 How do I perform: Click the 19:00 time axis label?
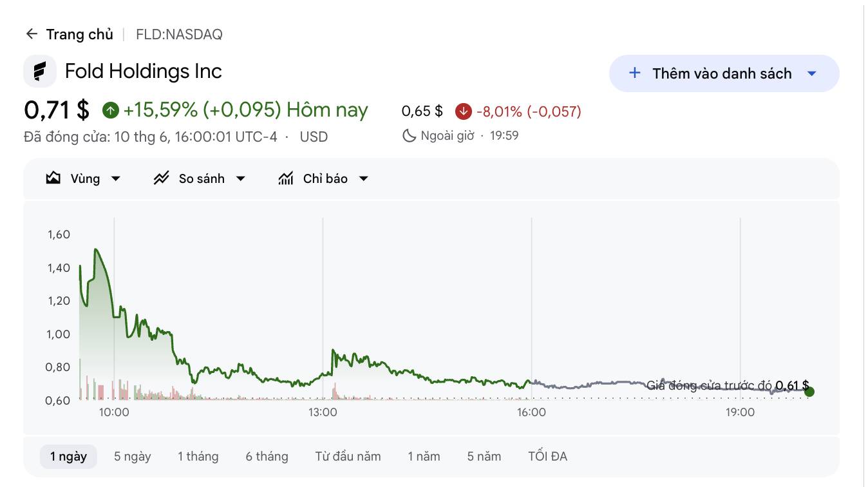click(740, 412)
